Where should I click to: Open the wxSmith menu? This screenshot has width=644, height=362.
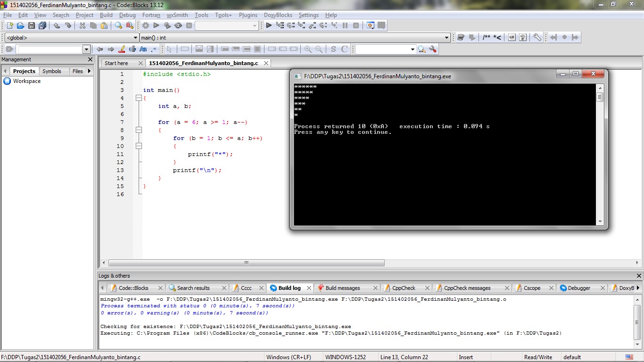pyautogui.click(x=177, y=15)
